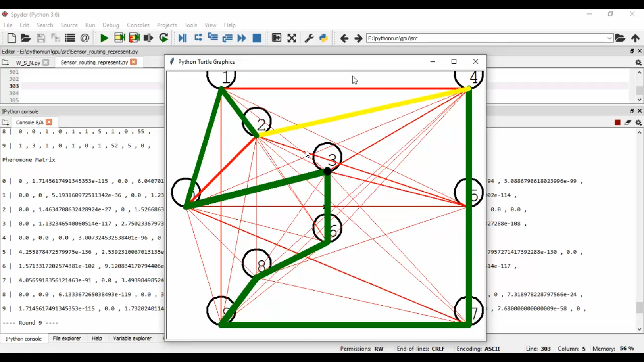Run the file with the green play button
This screenshot has width=644, height=362.
click(x=104, y=38)
